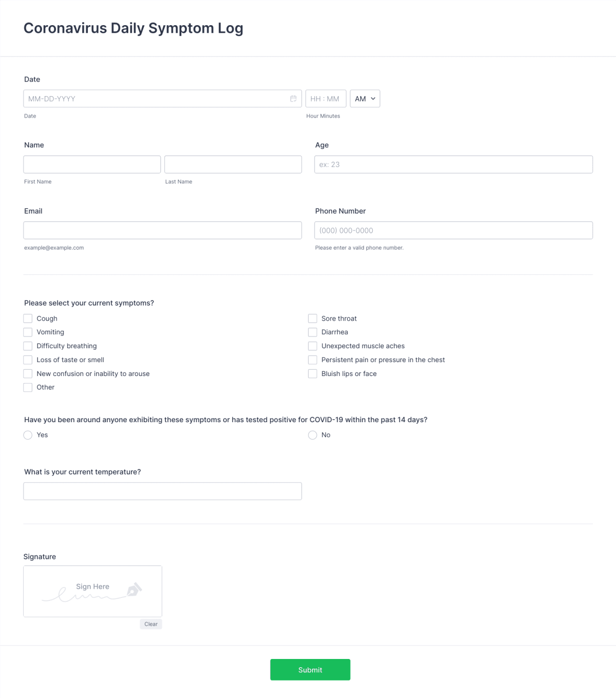This screenshot has height=698, width=616.
Task: Click the HH:MM time field
Action: (x=326, y=98)
